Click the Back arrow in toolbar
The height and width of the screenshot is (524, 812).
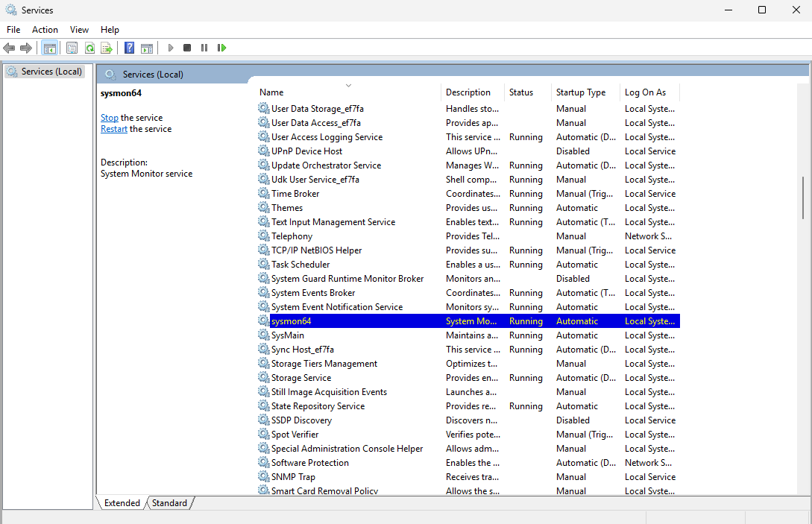[9, 48]
